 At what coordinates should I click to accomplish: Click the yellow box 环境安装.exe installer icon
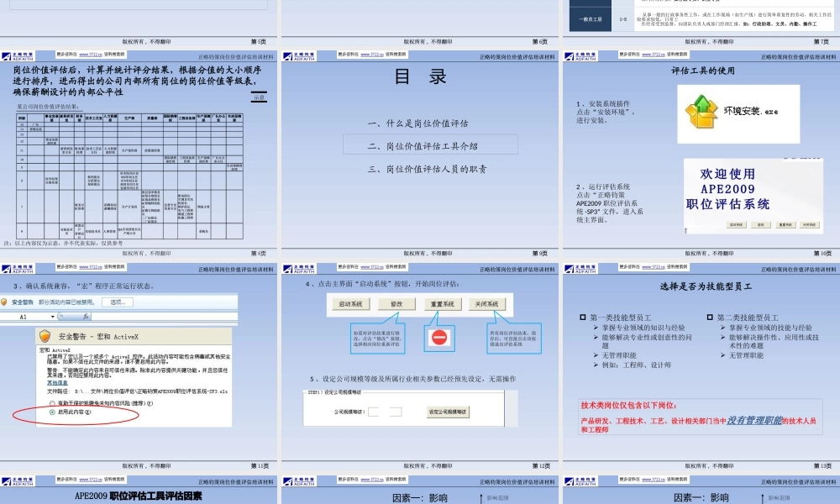point(701,112)
